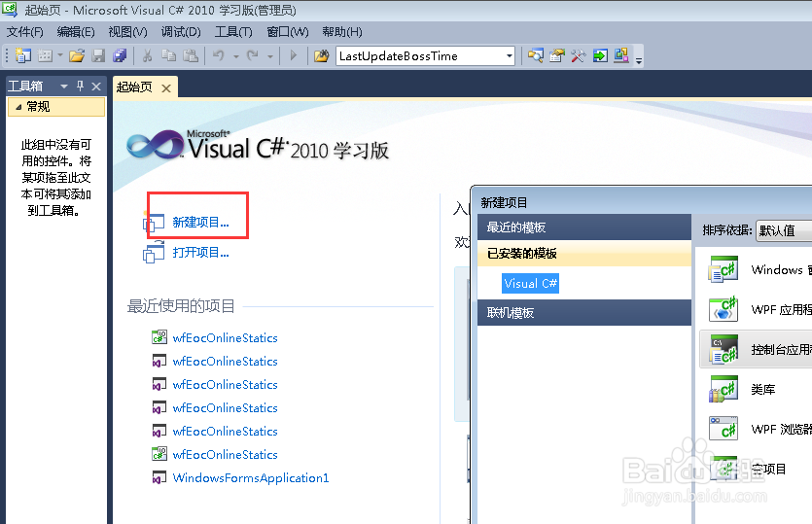Open Solution Explorer from the toolbar icon
This screenshot has width=812, height=524.
click(x=536, y=55)
